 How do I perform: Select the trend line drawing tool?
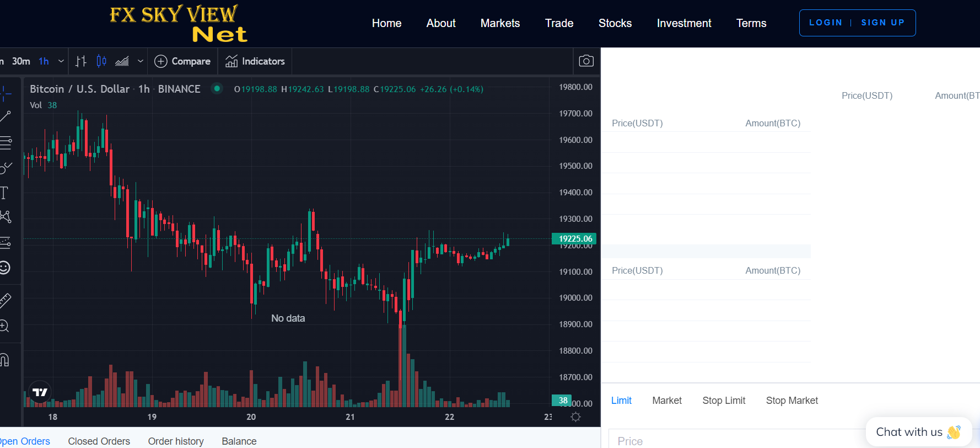(x=5, y=116)
